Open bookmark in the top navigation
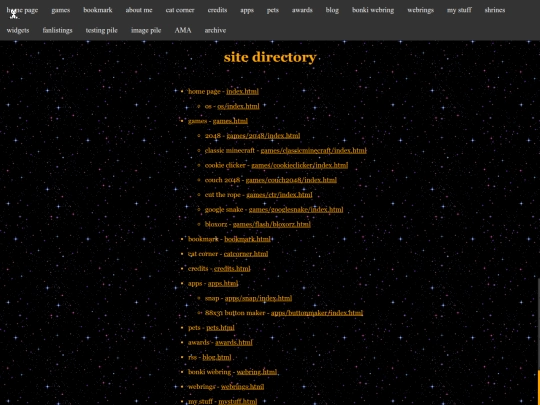 (x=98, y=10)
